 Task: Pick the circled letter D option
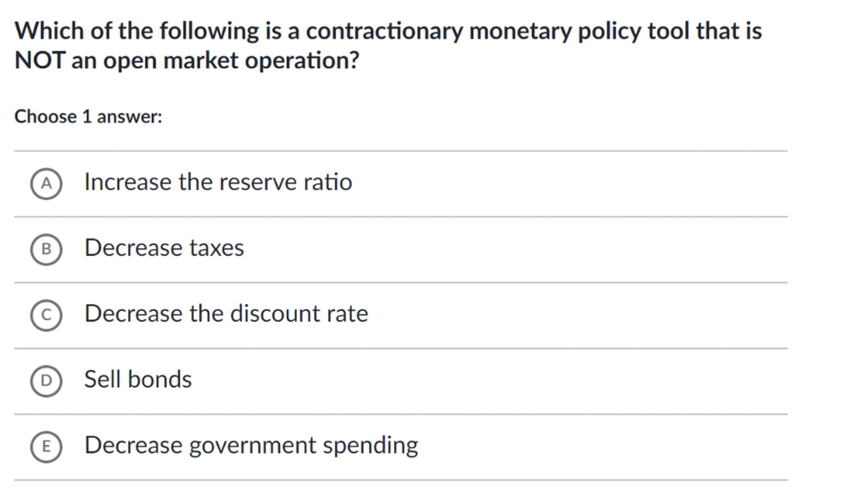coord(46,381)
